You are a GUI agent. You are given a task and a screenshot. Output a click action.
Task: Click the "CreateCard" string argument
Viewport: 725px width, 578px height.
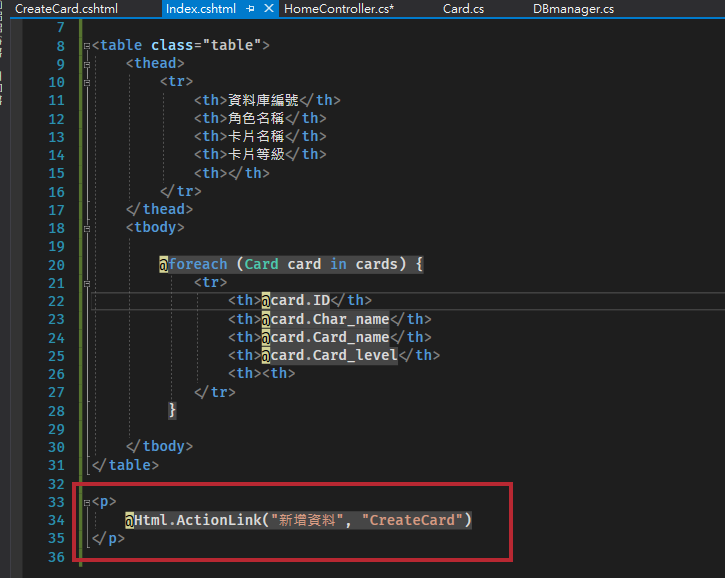pyautogui.click(x=412, y=520)
